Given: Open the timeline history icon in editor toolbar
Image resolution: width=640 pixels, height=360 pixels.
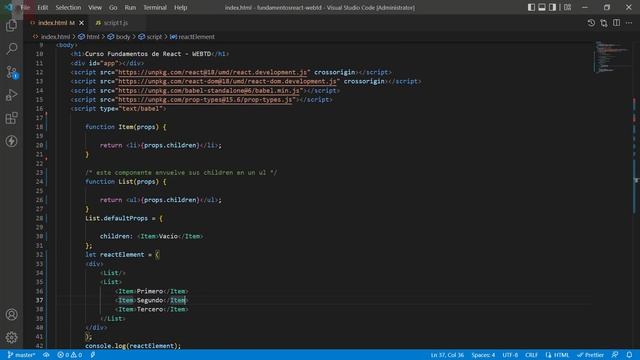Looking at the screenshot, I should (x=591, y=23).
